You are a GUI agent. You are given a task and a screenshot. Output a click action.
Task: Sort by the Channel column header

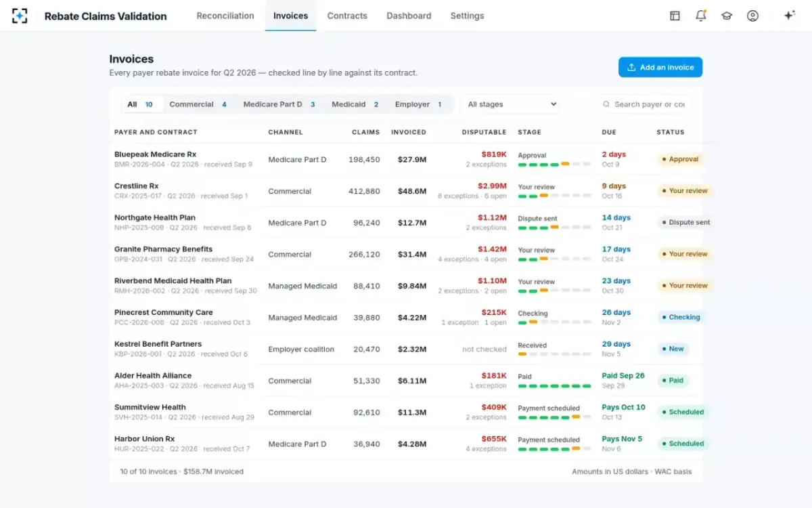(286, 132)
